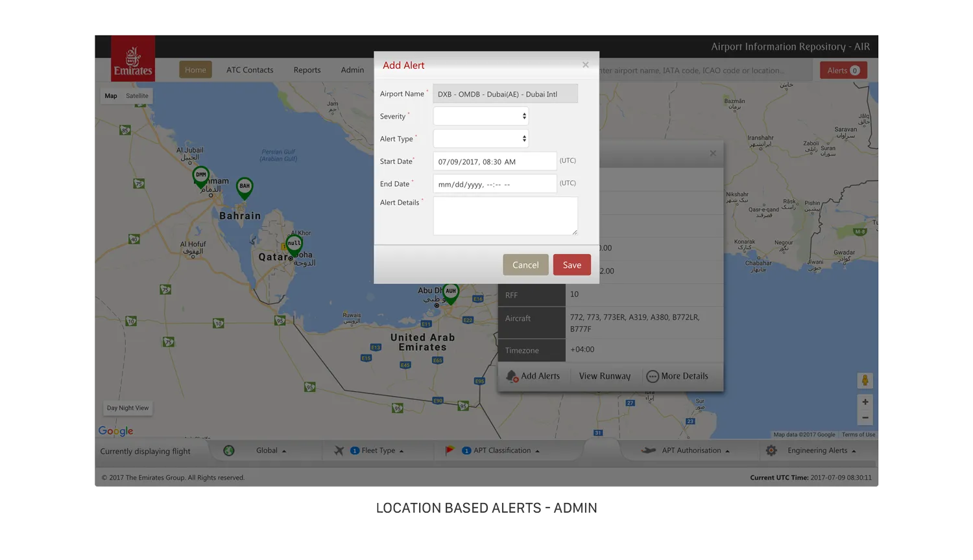Image resolution: width=973 pixels, height=560 pixels.
Task: Open the ATC Contacts menu
Action: 250,70
